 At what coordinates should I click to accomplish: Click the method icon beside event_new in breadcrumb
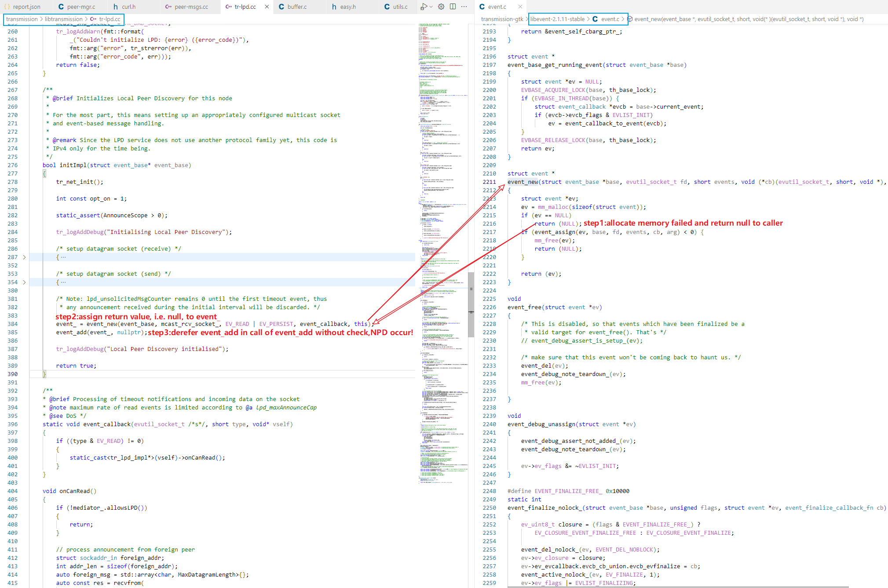630,19
